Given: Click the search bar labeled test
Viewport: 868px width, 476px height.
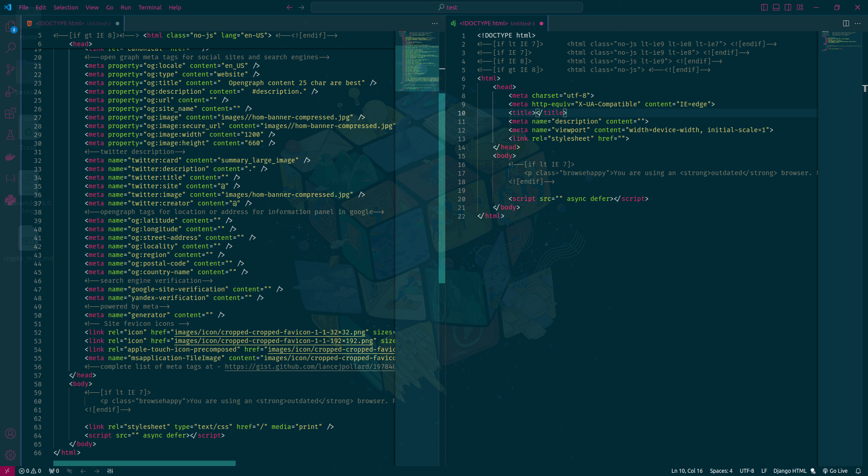Looking at the screenshot, I should coord(447,7).
